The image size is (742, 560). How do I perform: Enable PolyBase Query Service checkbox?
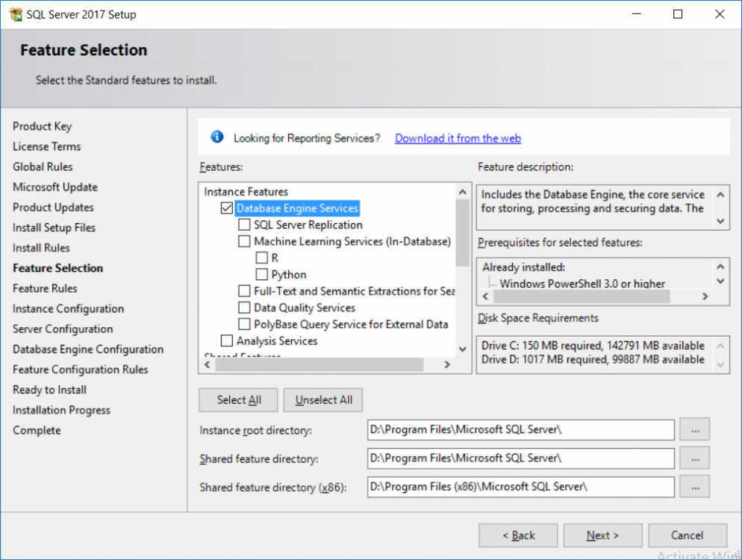[244, 324]
